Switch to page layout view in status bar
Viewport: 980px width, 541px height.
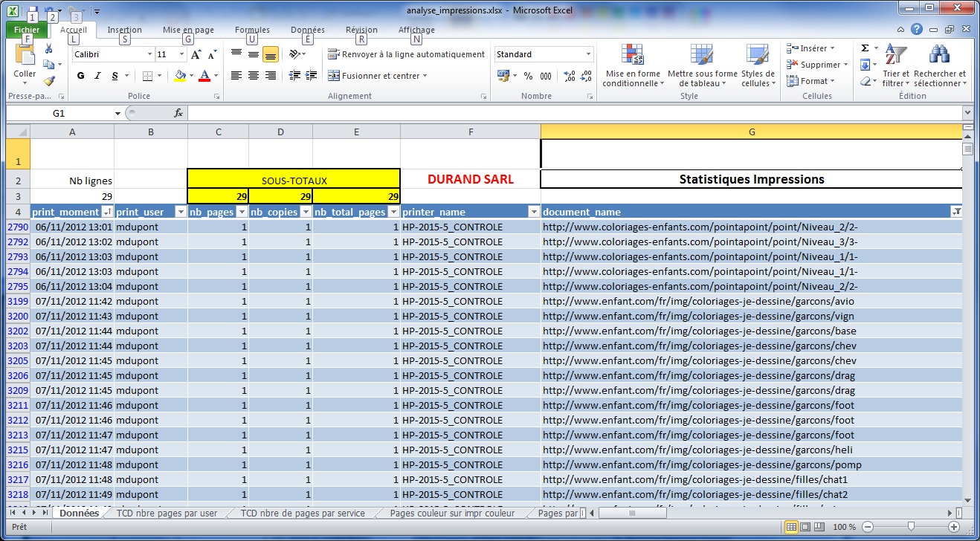coord(805,527)
